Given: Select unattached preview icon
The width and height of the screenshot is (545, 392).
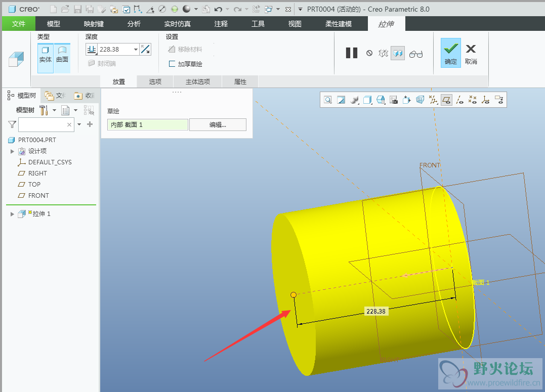Looking at the screenshot, I should coord(384,53).
